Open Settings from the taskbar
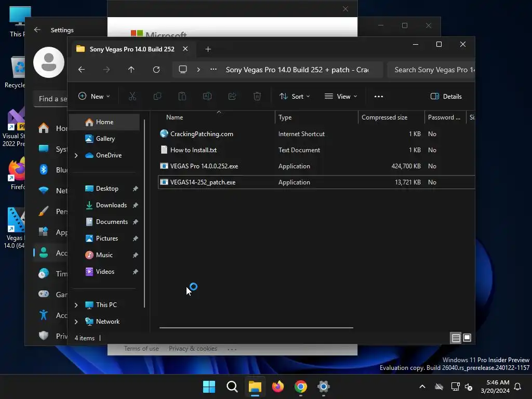Image resolution: width=532 pixels, height=399 pixels. click(324, 387)
